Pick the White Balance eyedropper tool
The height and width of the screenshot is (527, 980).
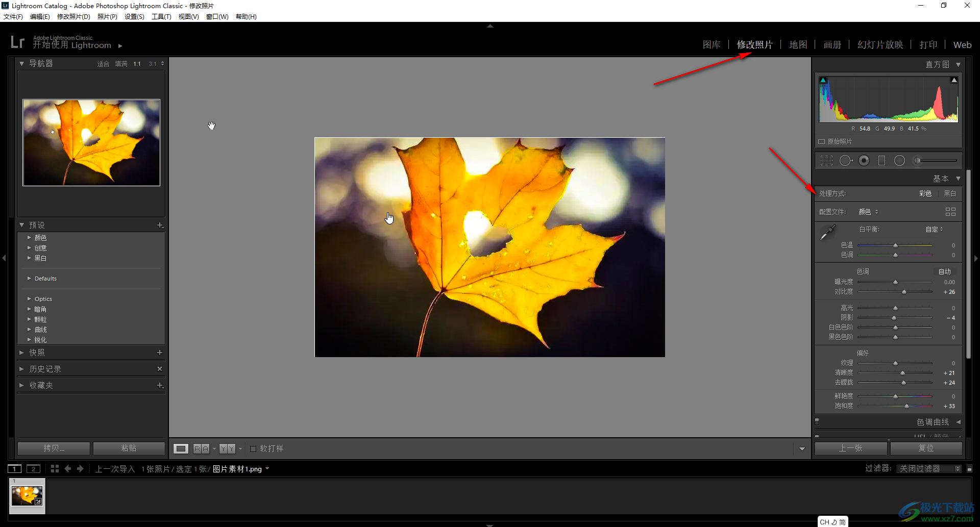coord(827,232)
